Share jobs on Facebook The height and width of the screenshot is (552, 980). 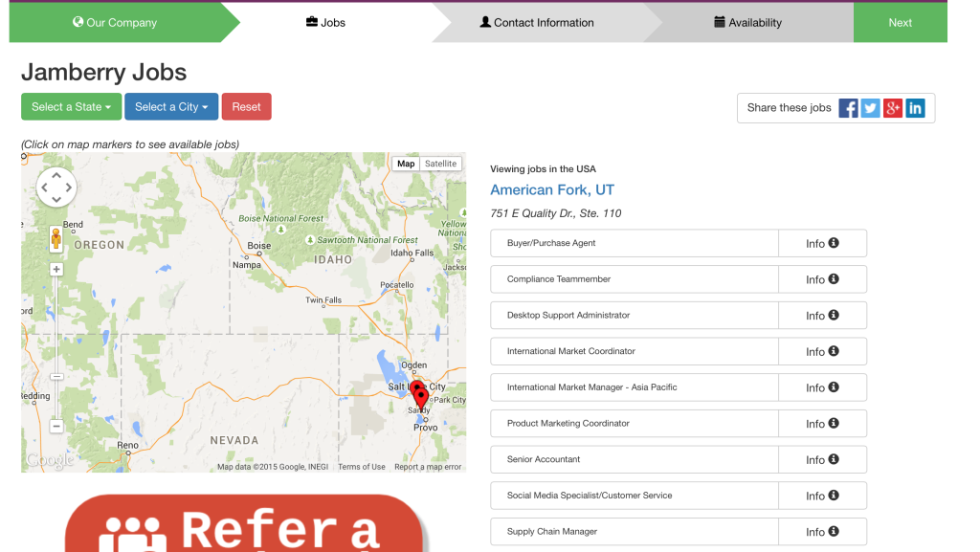coord(848,108)
